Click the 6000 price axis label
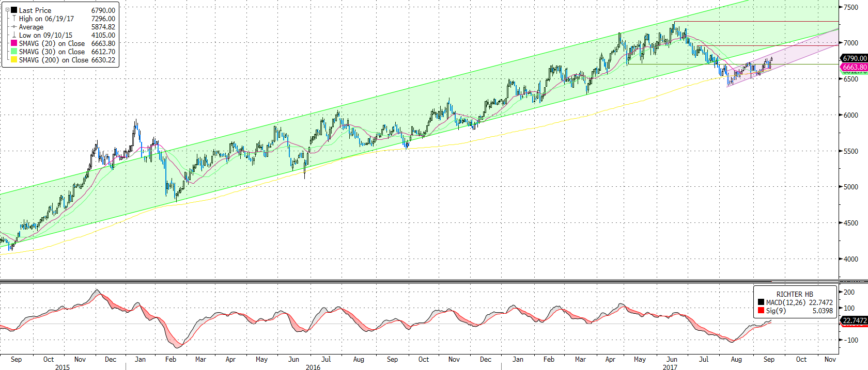Image resolution: width=868 pixels, height=370 pixels. click(x=851, y=115)
